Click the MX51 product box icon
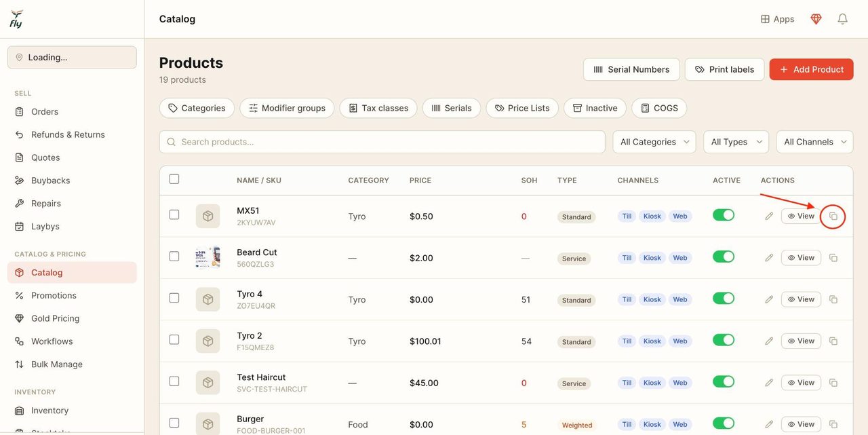This screenshot has height=435, width=868. (208, 216)
